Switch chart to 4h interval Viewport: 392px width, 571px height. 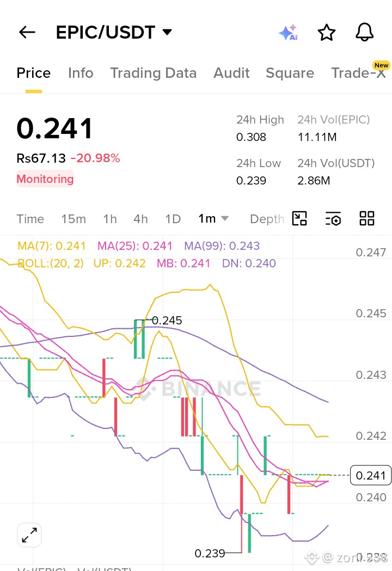pos(140,219)
